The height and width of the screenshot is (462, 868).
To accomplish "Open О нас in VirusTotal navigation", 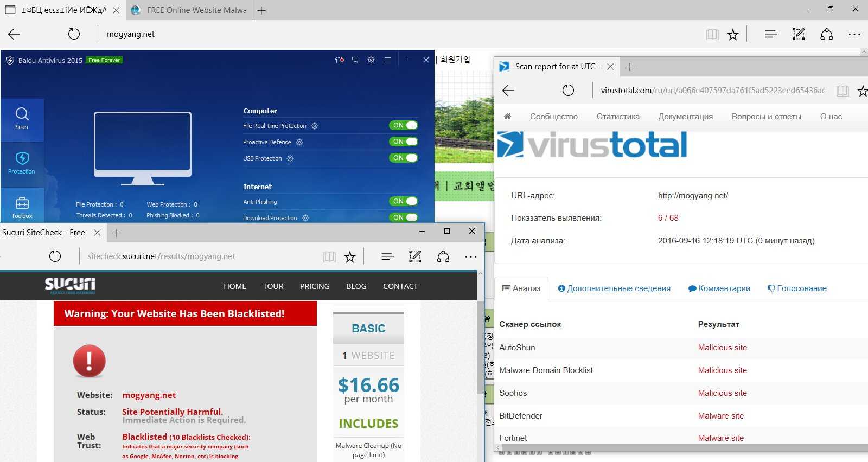I will (x=831, y=117).
